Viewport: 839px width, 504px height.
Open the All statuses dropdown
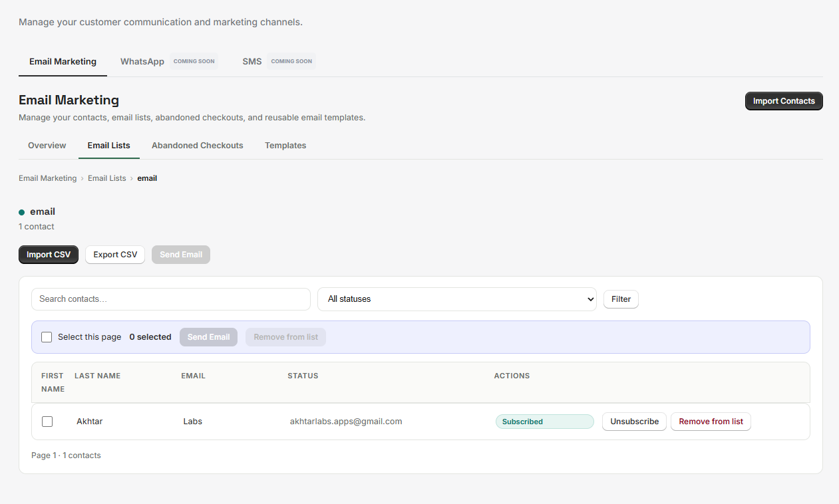457,299
